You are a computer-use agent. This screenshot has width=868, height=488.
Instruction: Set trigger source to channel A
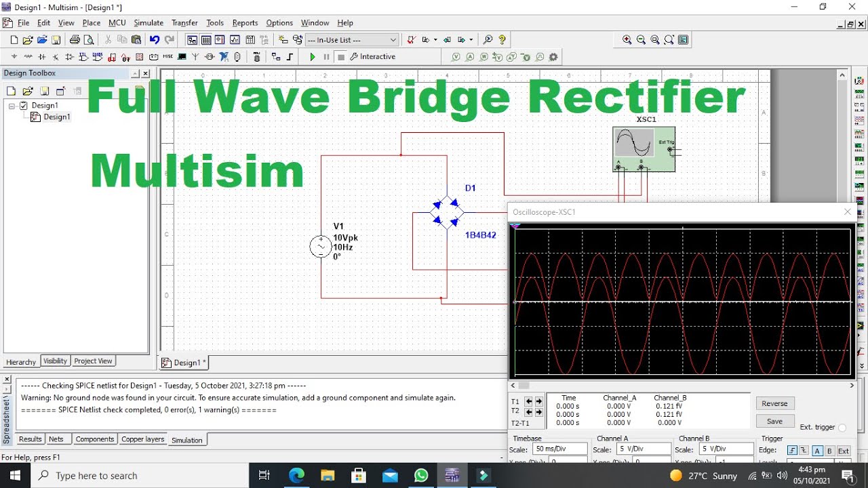point(817,451)
